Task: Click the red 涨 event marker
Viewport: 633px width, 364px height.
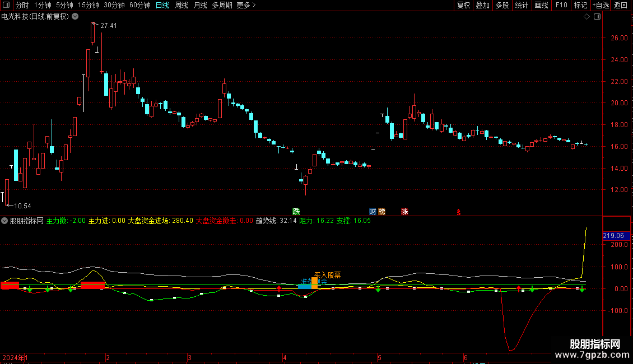Action: pos(404,212)
